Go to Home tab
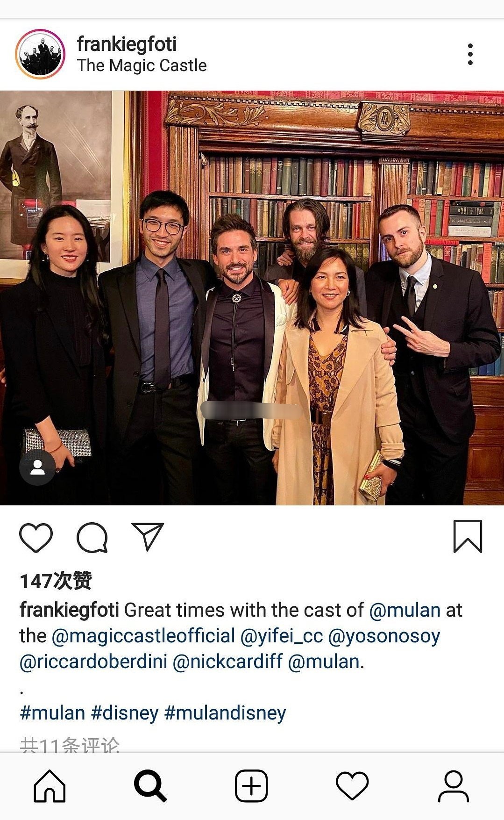This screenshot has width=504, height=820. 50,786
